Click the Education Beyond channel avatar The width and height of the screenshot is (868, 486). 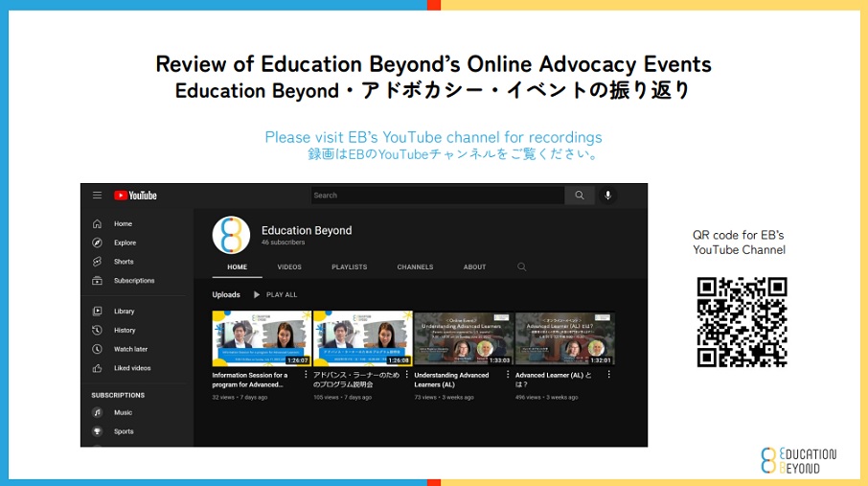click(232, 235)
